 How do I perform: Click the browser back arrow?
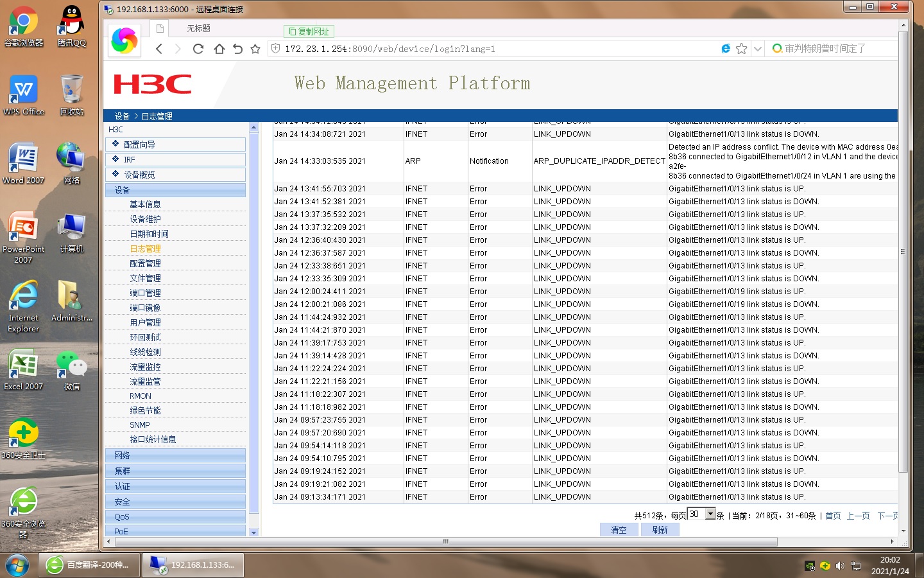(159, 49)
